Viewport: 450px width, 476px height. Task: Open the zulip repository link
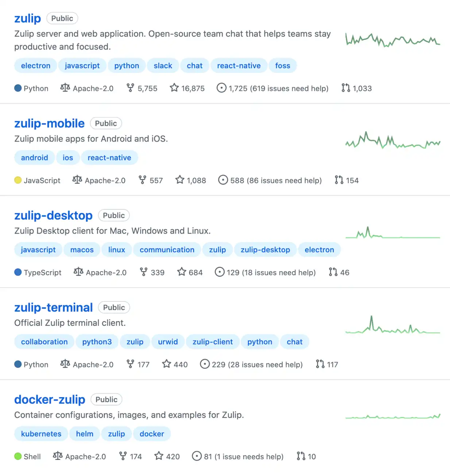tap(28, 18)
